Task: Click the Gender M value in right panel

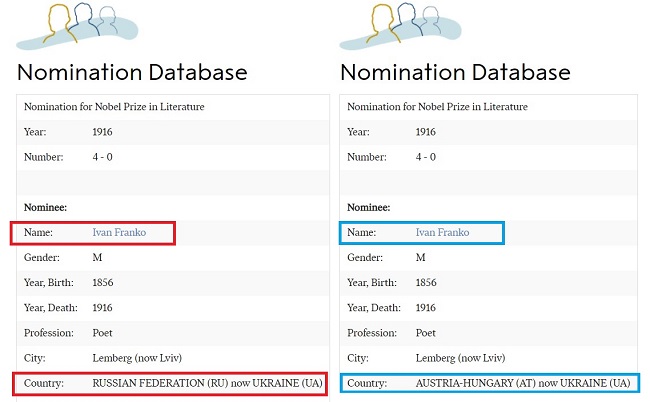Action: (420, 258)
